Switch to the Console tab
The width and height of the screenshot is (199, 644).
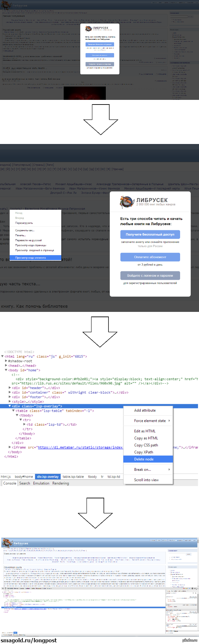10,483
